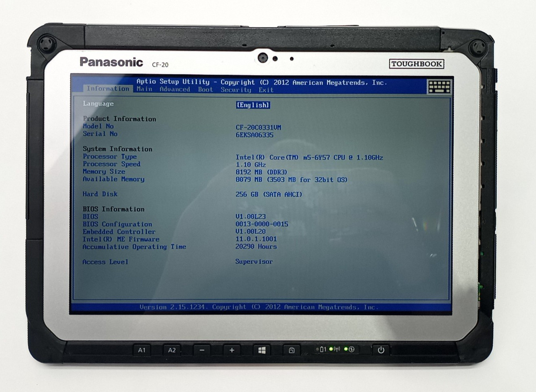Screen dimensions: 536x392
Task: Click the Access Level label
Action: 105,262
